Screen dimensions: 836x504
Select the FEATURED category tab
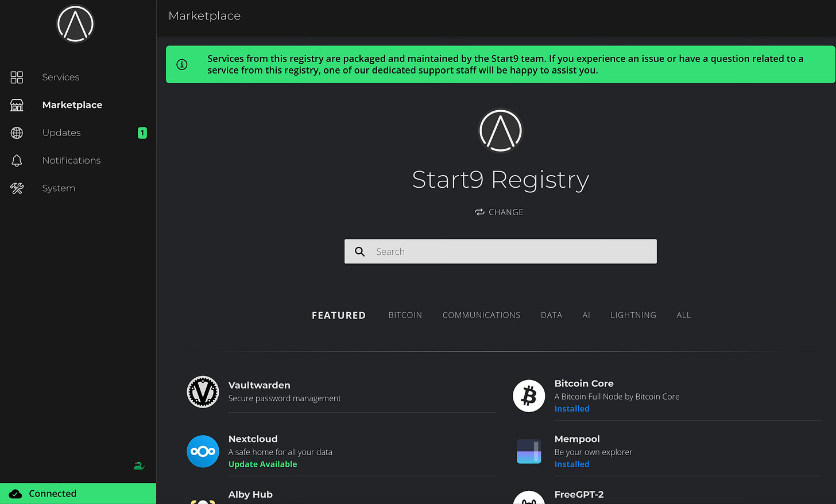pos(339,315)
